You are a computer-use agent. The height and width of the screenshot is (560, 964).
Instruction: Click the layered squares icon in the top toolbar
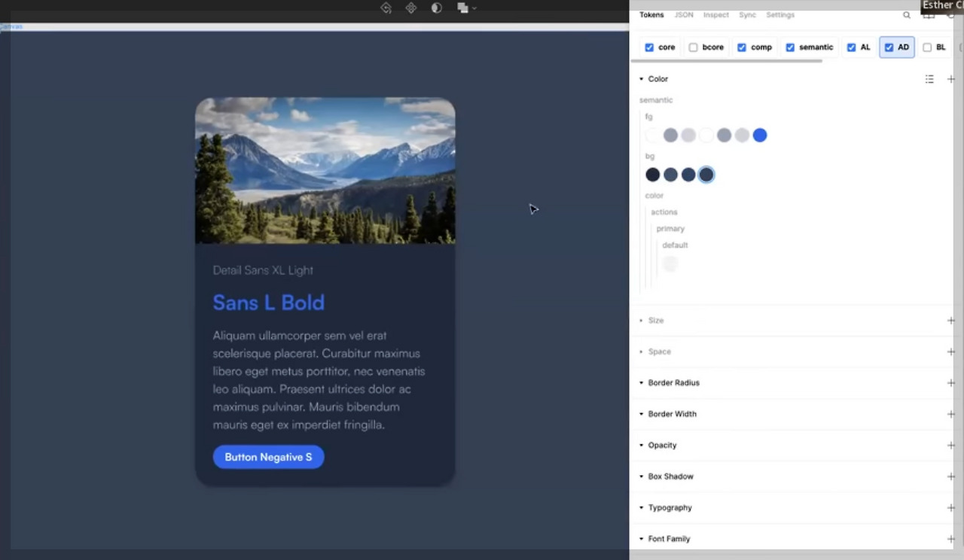pyautogui.click(x=462, y=8)
